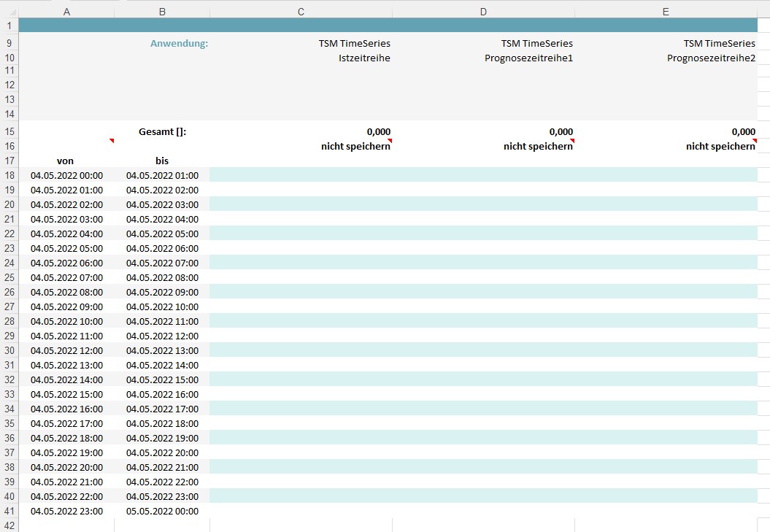Click red comment indicator on Istzeitreihe's nicht speichern
770x532 pixels.
(x=390, y=141)
